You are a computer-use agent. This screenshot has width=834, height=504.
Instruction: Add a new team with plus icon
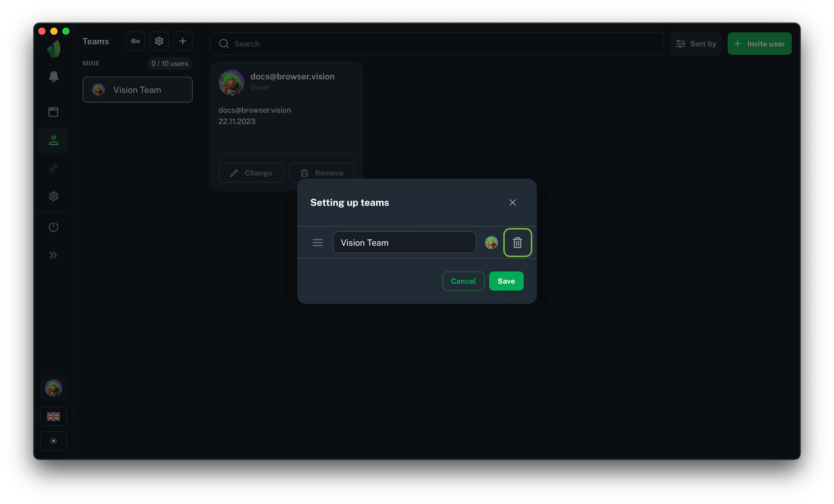coord(183,41)
